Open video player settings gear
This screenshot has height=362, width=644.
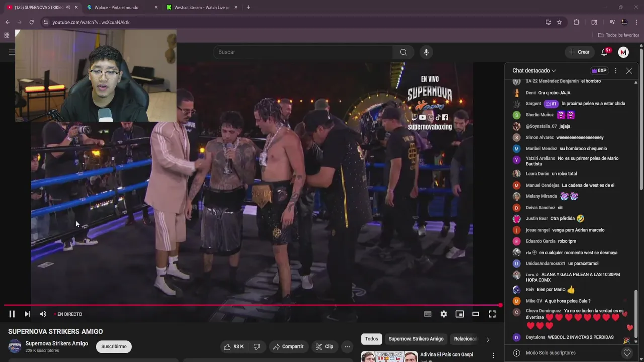(444, 314)
